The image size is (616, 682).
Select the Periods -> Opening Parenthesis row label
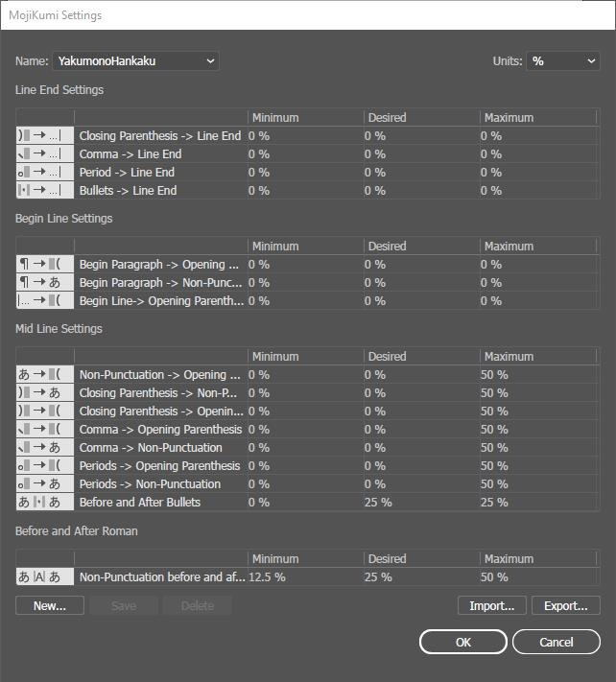pos(159,466)
